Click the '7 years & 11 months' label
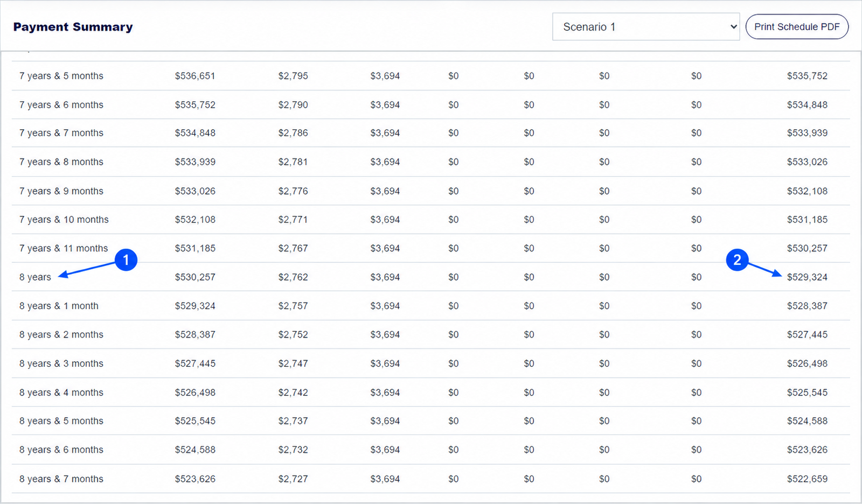 [x=64, y=248]
